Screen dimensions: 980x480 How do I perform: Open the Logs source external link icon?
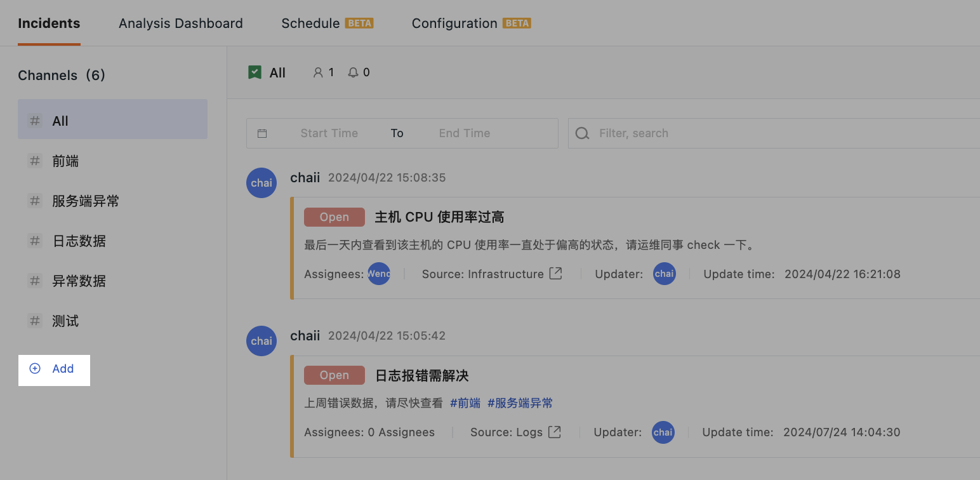coord(554,432)
